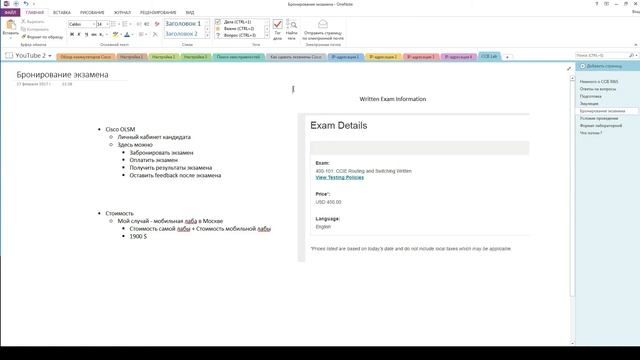Click Email Page (Отправить страницу) envelope icon
This screenshot has width=640, height=360.
[323, 24]
